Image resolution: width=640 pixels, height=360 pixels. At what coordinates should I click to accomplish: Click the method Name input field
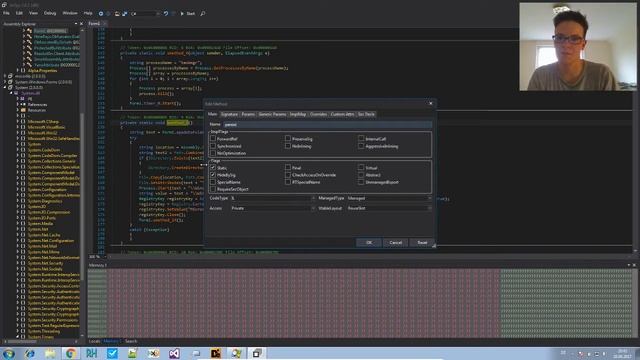(x=327, y=124)
